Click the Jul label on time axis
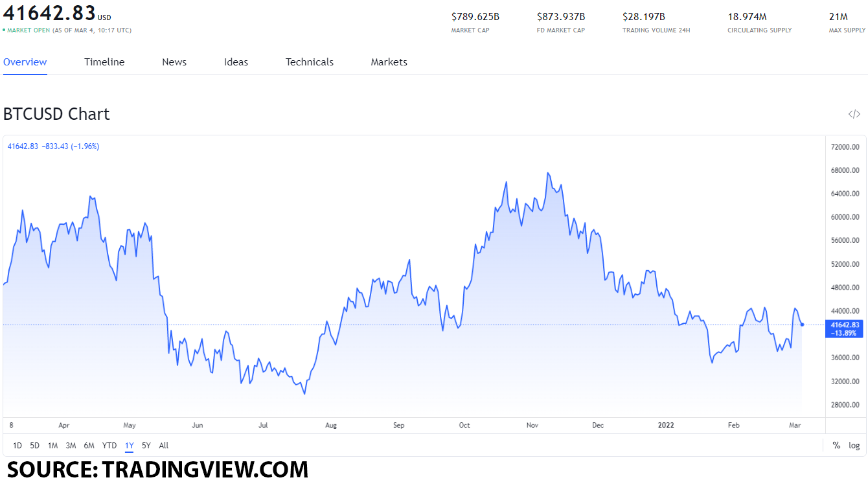868x482 pixels. pos(263,426)
